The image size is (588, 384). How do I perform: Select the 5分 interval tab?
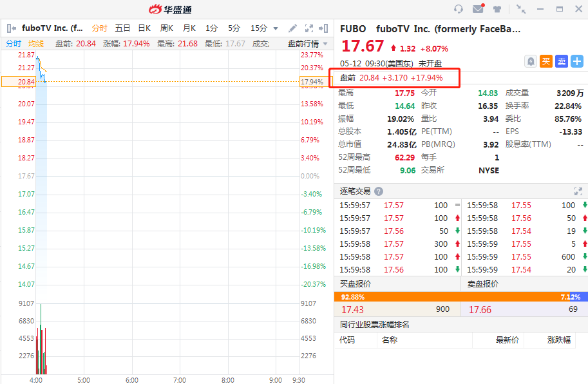point(234,28)
